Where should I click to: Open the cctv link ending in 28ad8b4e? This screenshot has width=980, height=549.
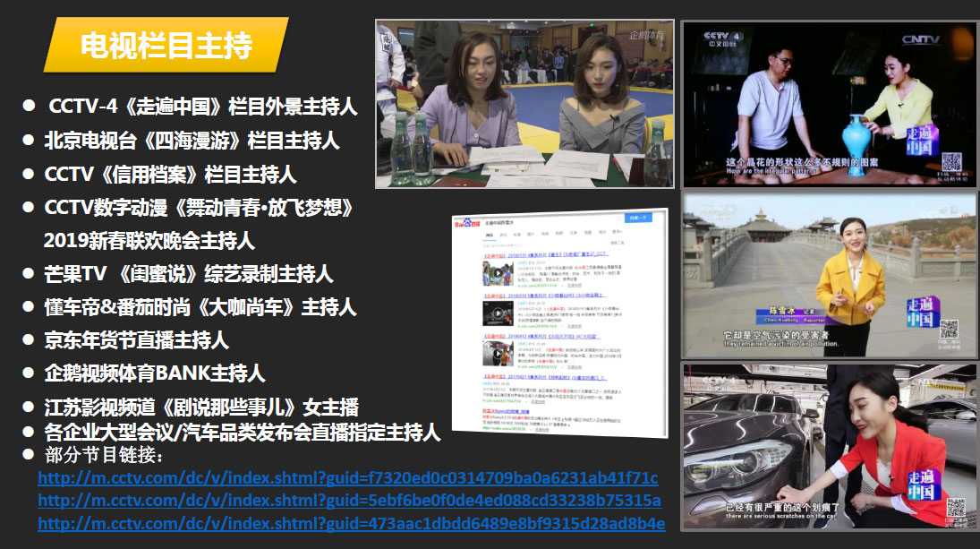(351, 523)
